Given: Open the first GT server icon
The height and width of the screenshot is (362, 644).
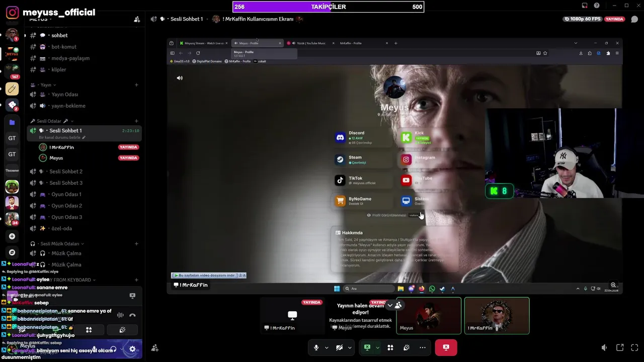Looking at the screenshot, I should coord(12,138).
